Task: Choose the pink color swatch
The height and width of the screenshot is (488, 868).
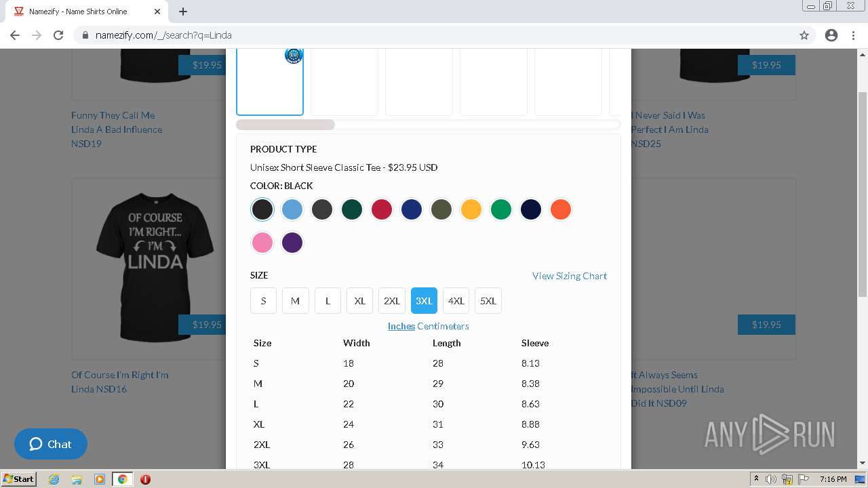Action: tap(262, 242)
